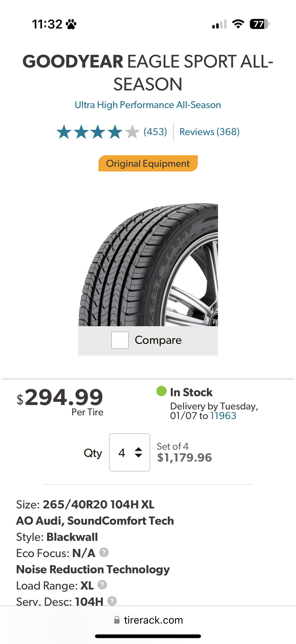Image resolution: width=296 pixels, height=644 pixels.
Task: Tap the quantity increase arrow
Action: (138, 449)
